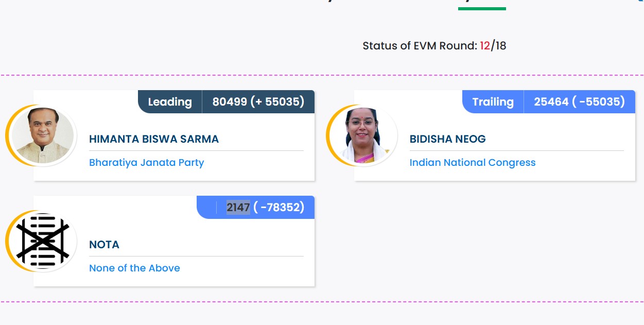Click the NOTA crossed-ballot icon
644x325 pixels.
[x=43, y=242]
